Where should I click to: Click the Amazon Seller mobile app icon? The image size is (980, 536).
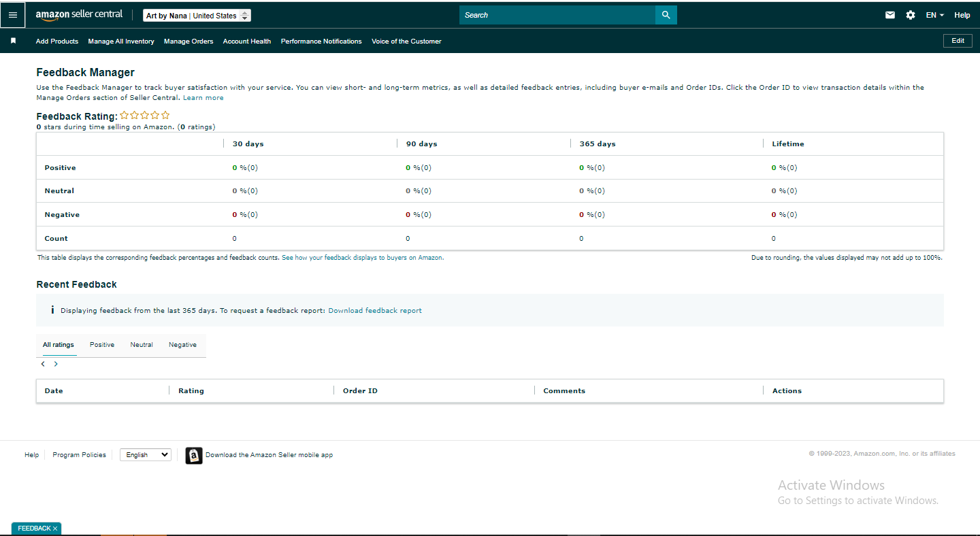(x=194, y=456)
